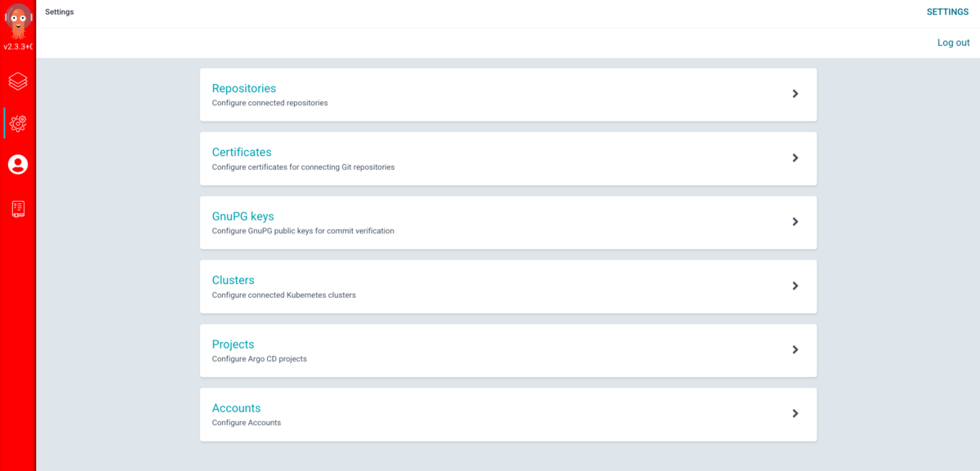Open the Repositories settings link
Screen dimensions: 980x471
(244, 88)
